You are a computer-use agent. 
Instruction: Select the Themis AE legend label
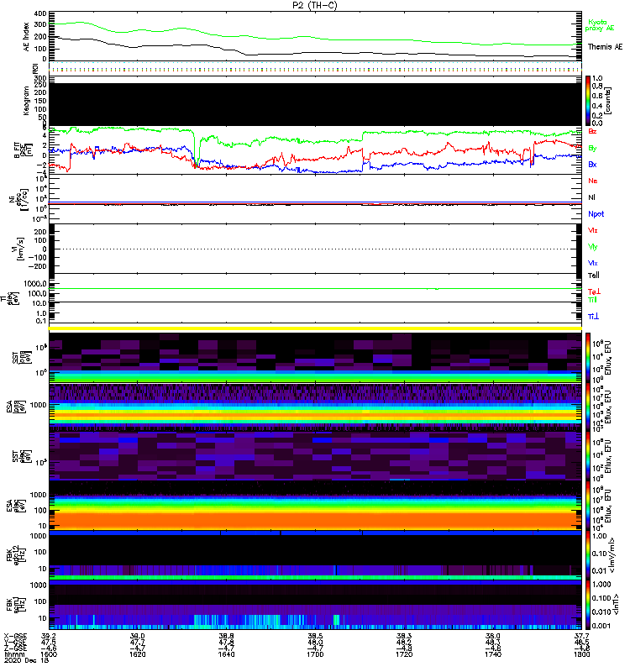tap(605, 47)
